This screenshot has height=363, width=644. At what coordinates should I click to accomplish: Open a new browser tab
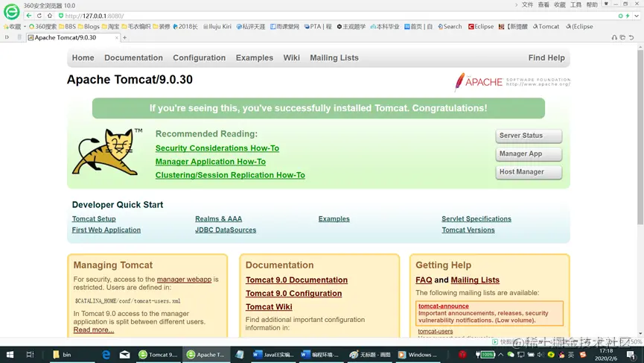coord(124,37)
